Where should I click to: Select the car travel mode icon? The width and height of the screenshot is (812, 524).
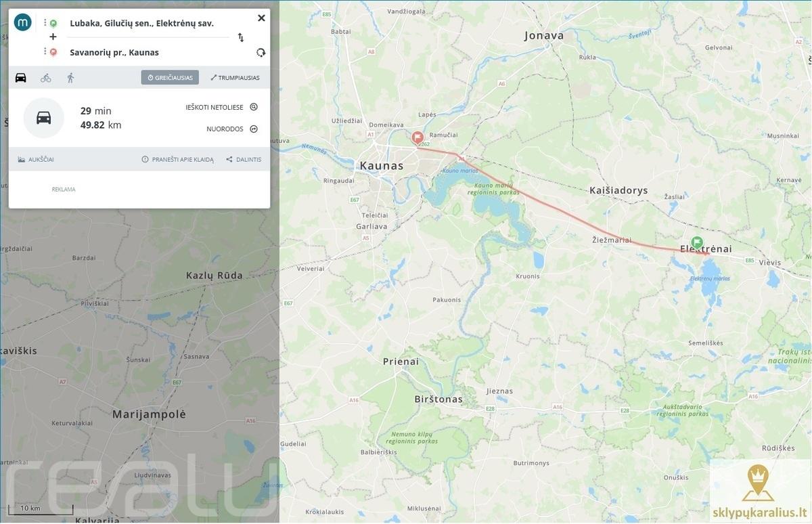click(21, 78)
